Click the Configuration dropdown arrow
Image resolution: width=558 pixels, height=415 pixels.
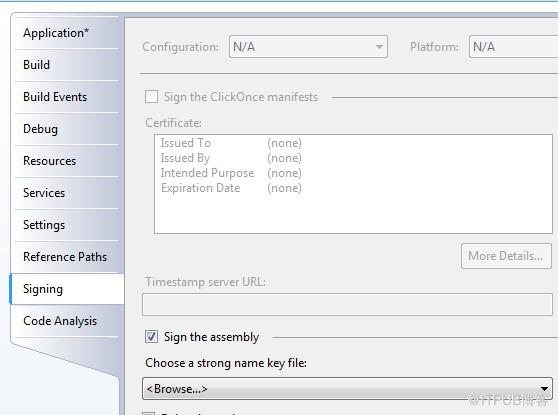click(x=379, y=47)
